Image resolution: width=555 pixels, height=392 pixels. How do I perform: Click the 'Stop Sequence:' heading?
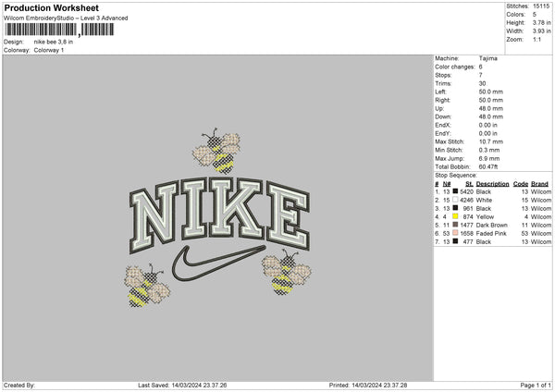(x=456, y=175)
